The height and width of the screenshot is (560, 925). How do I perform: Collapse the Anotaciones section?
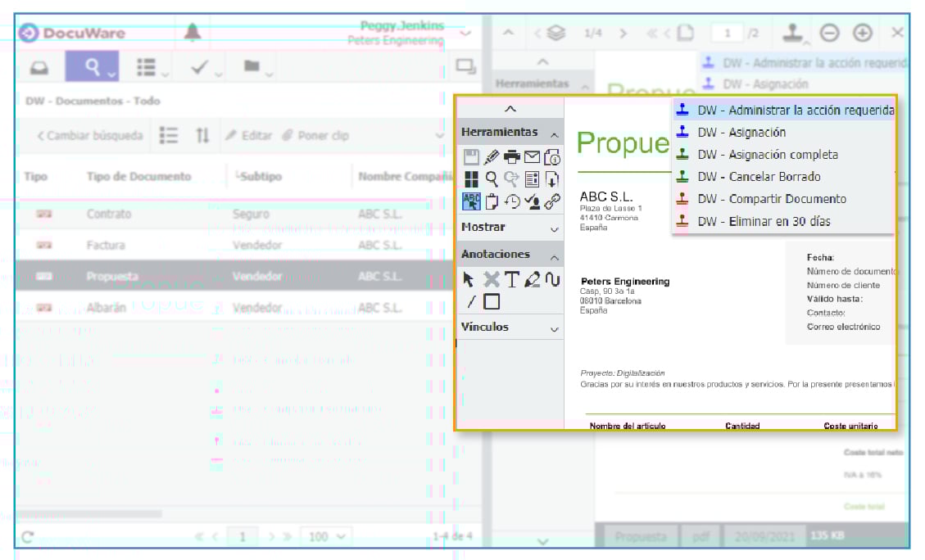pyautogui.click(x=555, y=255)
